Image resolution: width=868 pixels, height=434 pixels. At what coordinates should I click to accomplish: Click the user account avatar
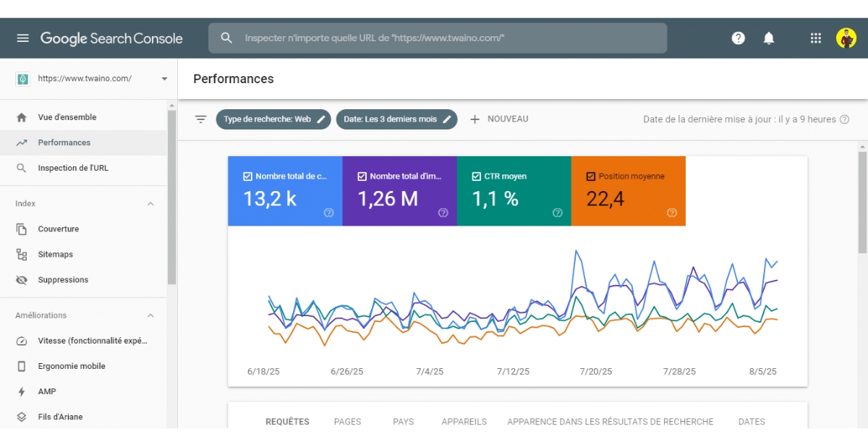(x=846, y=38)
